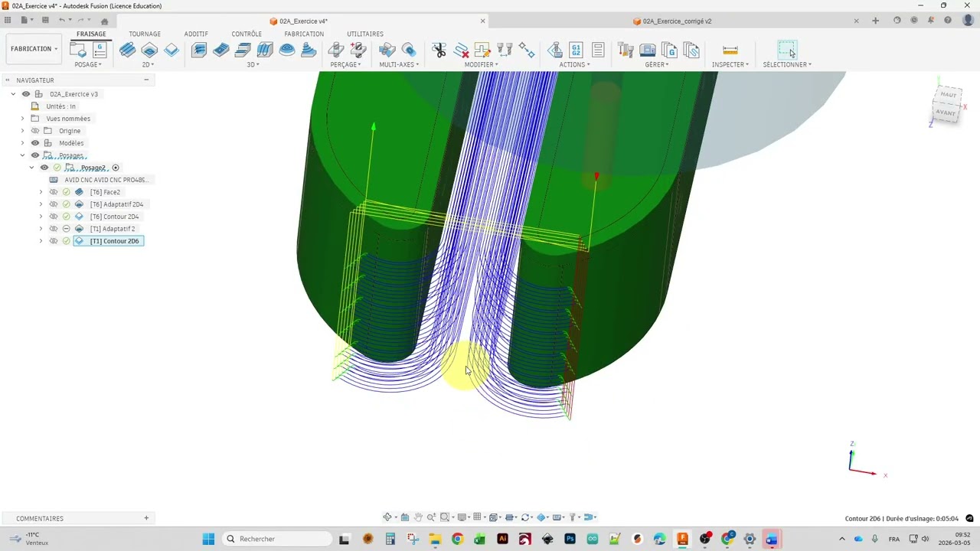
Task: Show the [T6] Face2 toolpath
Action: coord(53,192)
